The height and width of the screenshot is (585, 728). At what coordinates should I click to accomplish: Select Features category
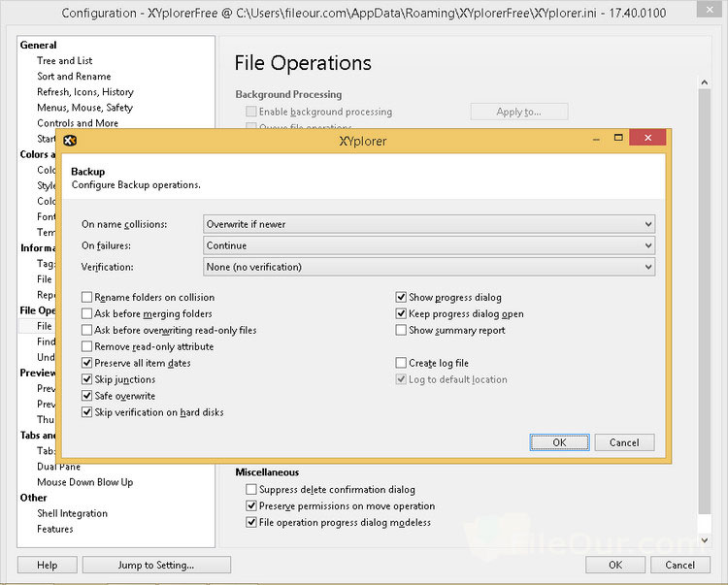(54, 529)
